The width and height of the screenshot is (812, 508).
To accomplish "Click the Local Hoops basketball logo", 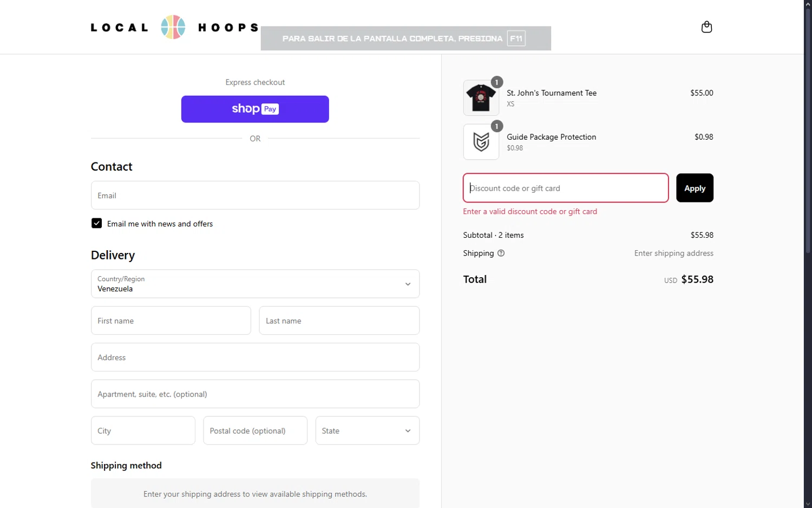I will pyautogui.click(x=173, y=27).
